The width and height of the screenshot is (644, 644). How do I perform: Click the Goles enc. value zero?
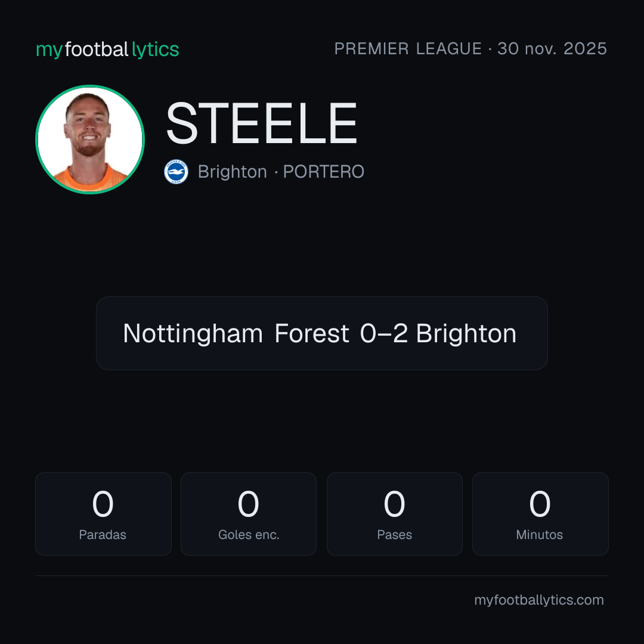[x=249, y=504]
